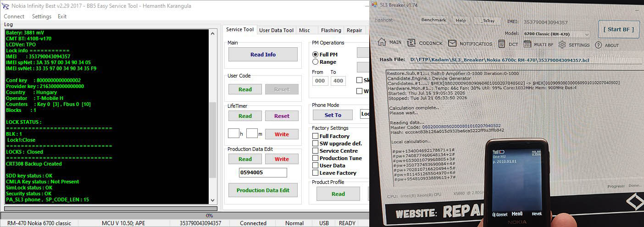
Task: Enable the Full Factory checkbox
Action: pos(315,136)
